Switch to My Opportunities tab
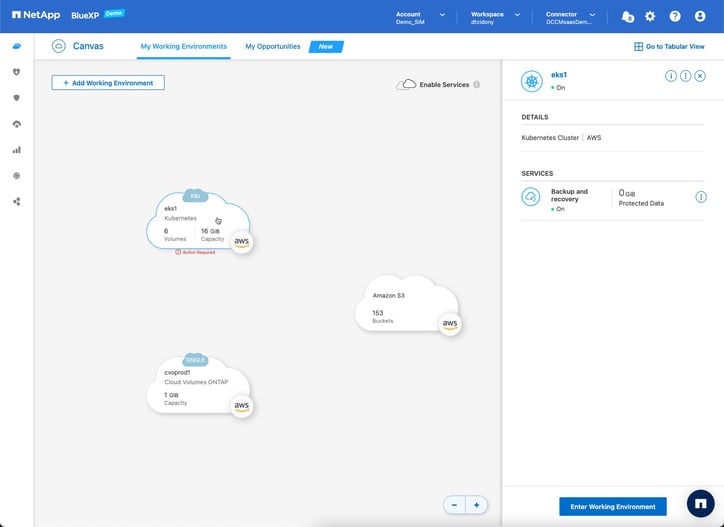This screenshot has height=527, width=724. click(x=273, y=46)
